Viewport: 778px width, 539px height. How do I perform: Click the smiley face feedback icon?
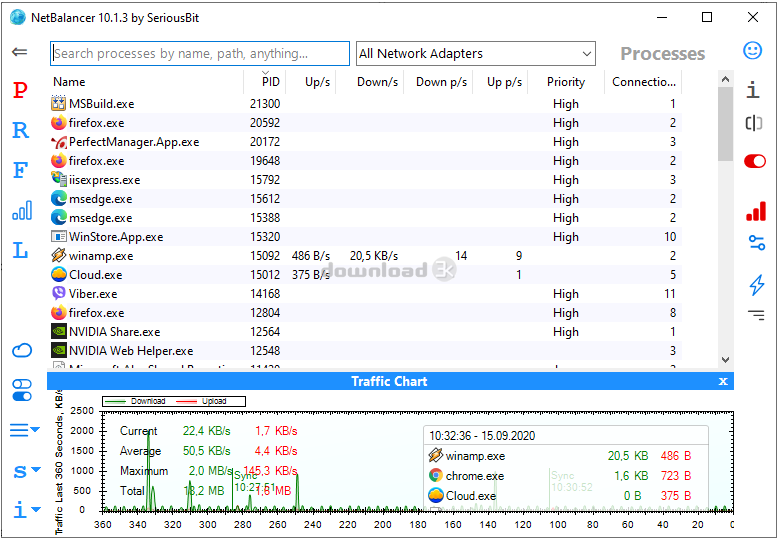pos(753,51)
